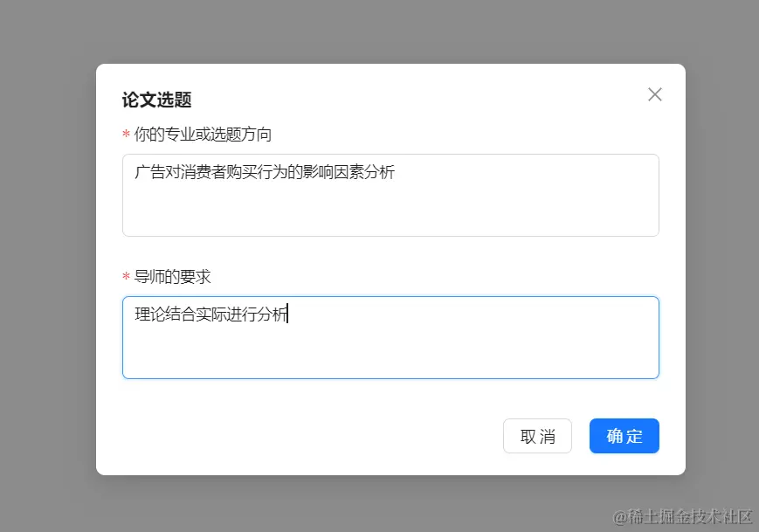
Task: Click the dimmed overlay outside the dialog
Action: pos(44,262)
